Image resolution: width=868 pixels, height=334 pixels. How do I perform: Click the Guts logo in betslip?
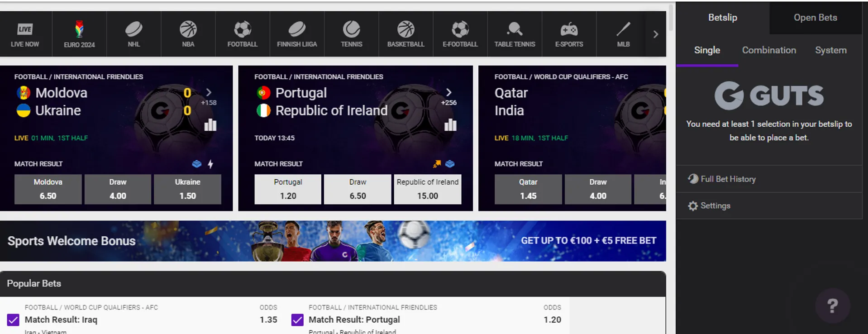[769, 95]
